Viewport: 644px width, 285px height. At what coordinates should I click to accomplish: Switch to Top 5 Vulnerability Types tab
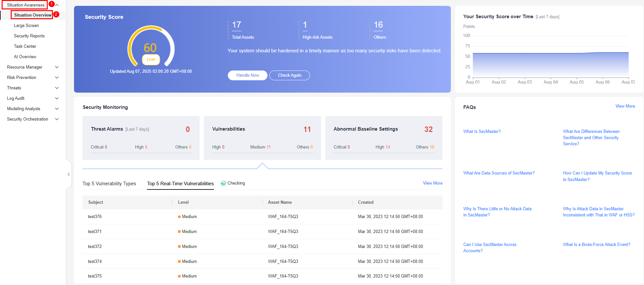click(x=109, y=183)
